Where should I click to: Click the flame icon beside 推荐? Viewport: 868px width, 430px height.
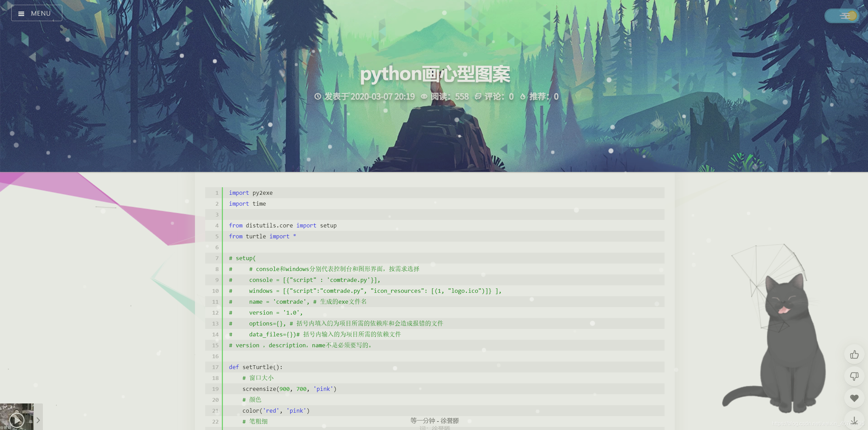click(x=523, y=97)
